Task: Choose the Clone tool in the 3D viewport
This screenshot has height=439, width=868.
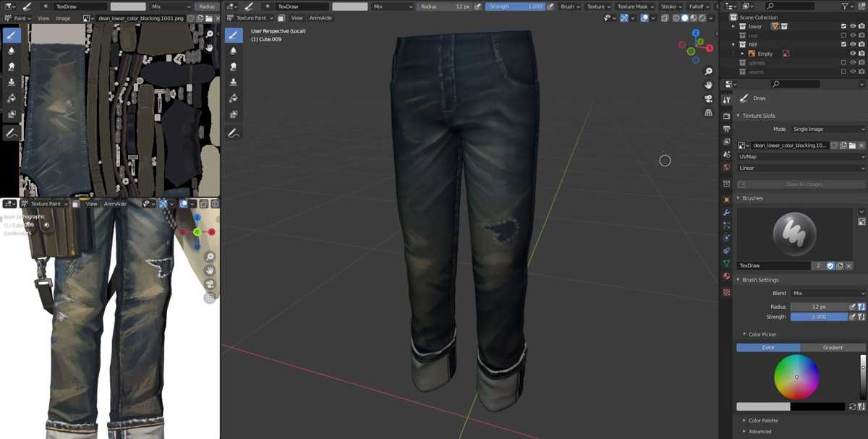Action: (x=234, y=82)
